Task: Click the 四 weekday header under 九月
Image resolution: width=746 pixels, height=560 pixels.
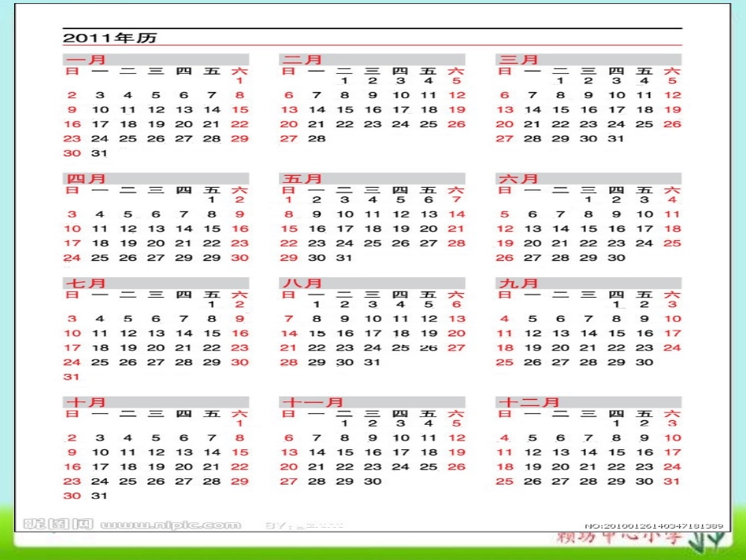Action: point(616,295)
